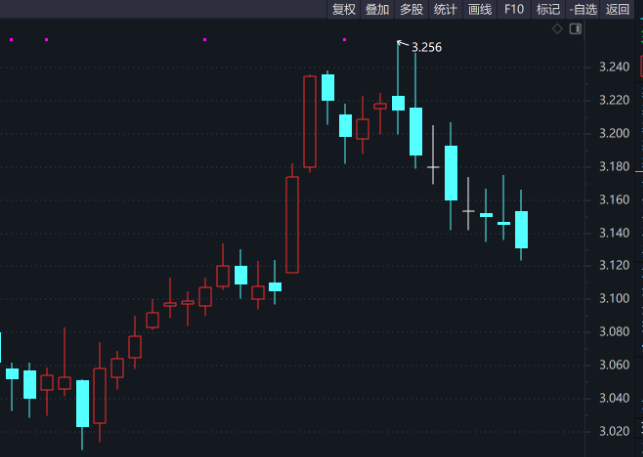Click the leftmost magenta marker dot
Screen dimensions: 643x457
pos(11,40)
